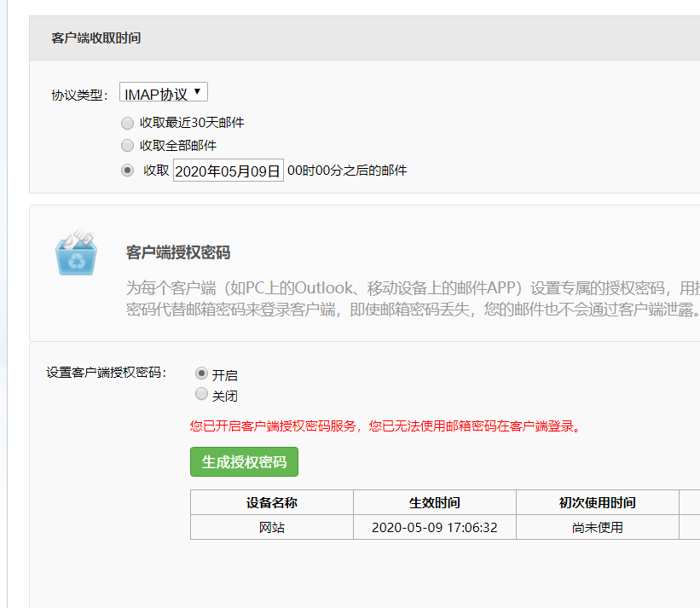Click the 尚未使用 first-use cell
The width and height of the screenshot is (700, 608).
point(597,527)
